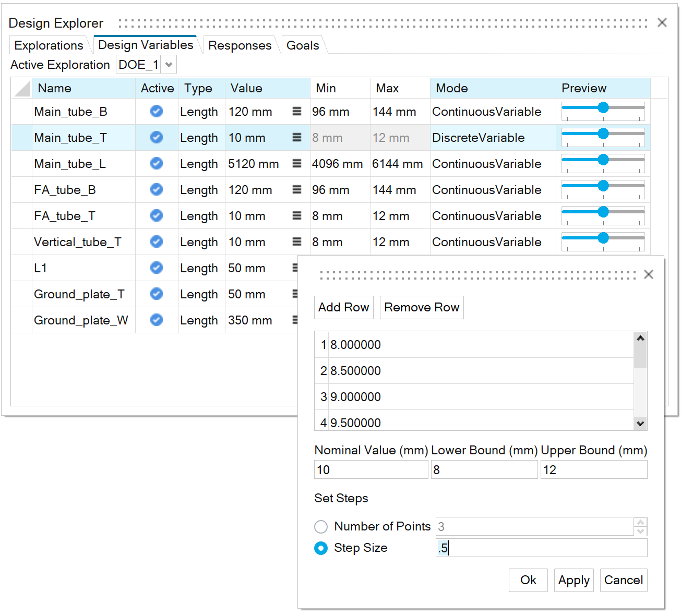Open Mode dropdown for Main_tube_T DiscreteVariable
The image size is (681, 616).
(x=492, y=138)
